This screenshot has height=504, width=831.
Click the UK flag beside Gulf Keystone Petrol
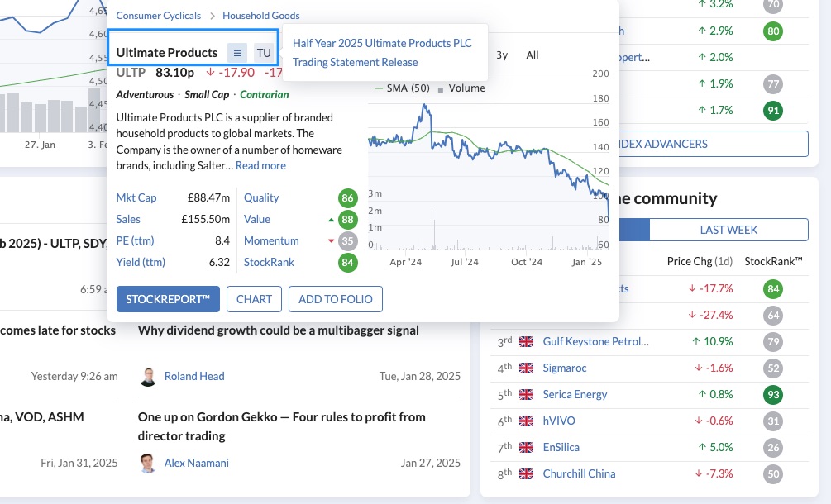pyautogui.click(x=526, y=341)
